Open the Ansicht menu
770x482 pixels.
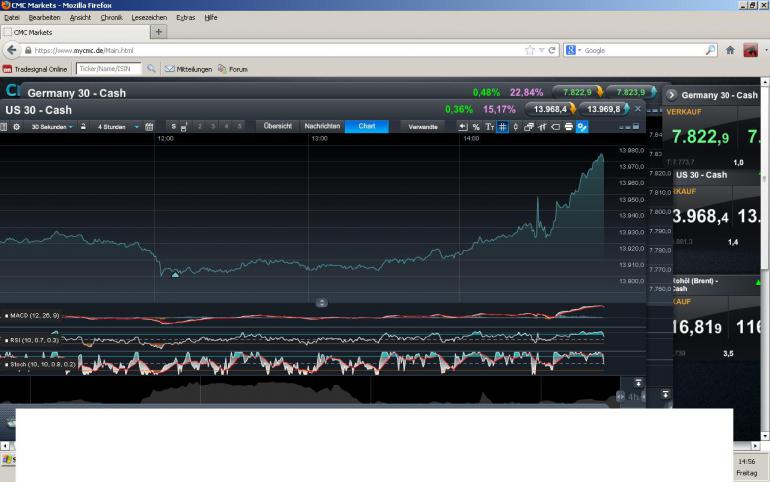tap(80, 17)
